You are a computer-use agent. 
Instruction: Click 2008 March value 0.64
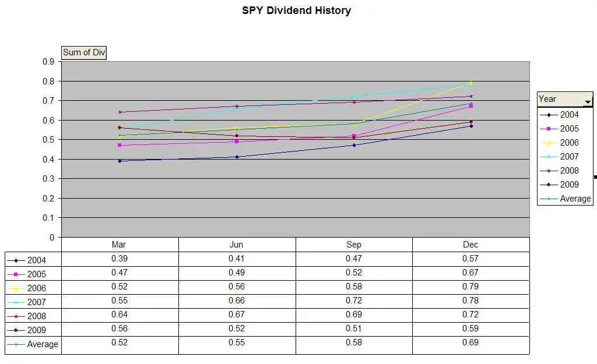point(120,314)
